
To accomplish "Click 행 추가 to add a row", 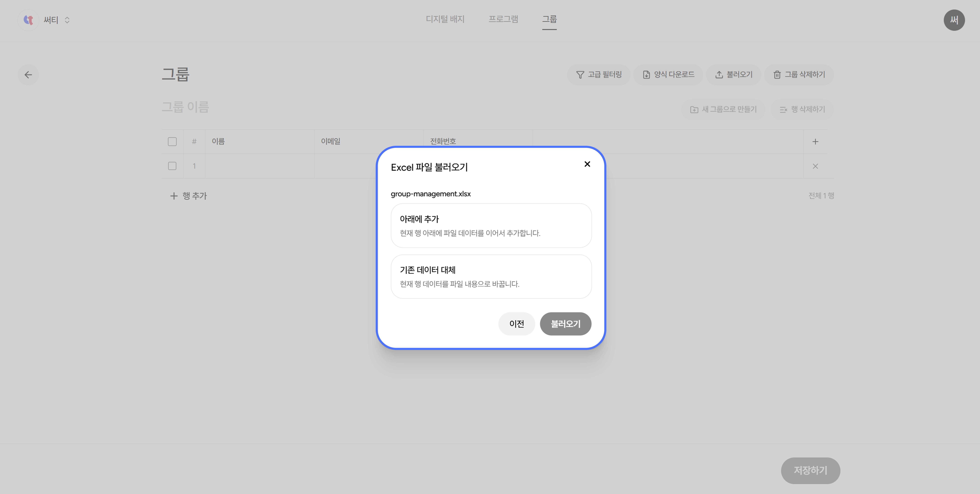I will pos(188,196).
